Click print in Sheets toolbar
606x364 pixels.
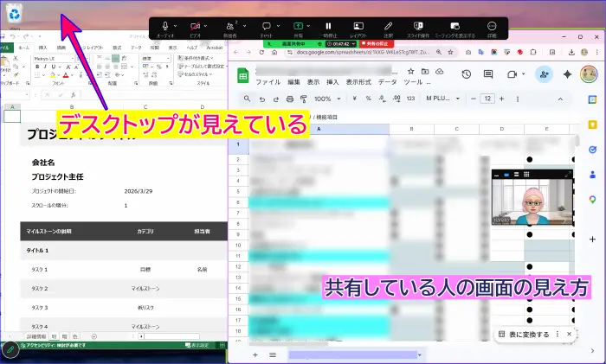pyautogui.click(x=290, y=99)
